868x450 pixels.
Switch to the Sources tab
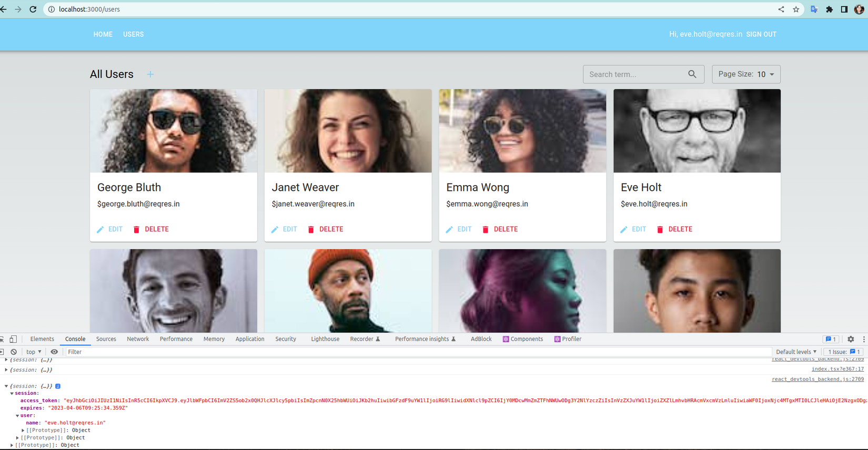pyautogui.click(x=106, y=339)
